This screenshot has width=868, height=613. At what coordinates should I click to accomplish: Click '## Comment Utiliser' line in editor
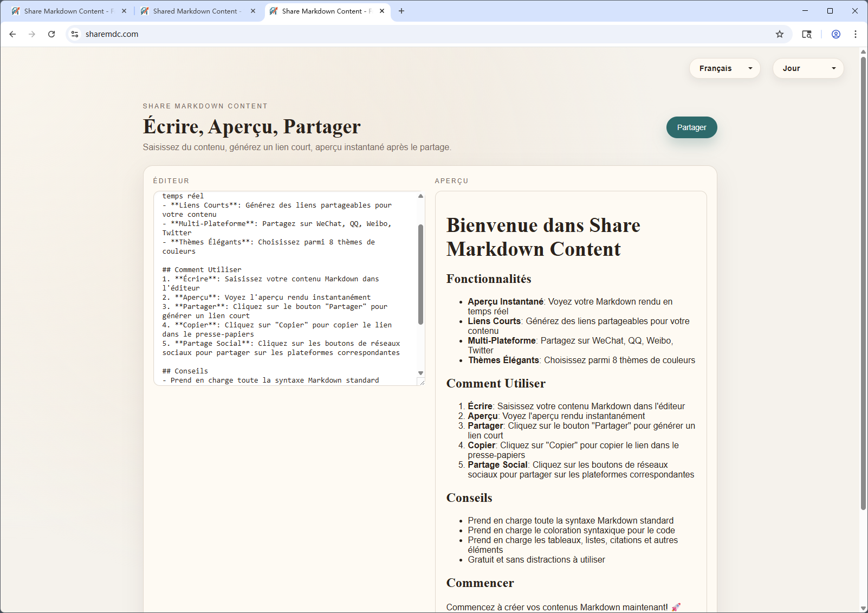click(202, 269)
